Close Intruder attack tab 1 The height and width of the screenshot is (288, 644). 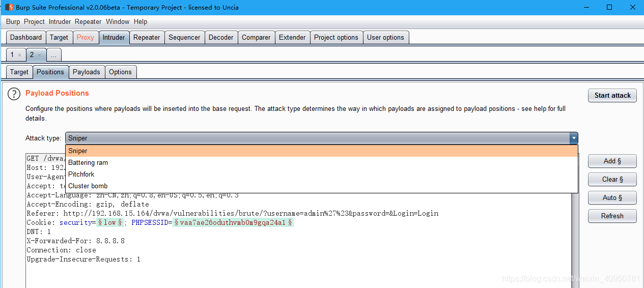[x=19, y=55]
